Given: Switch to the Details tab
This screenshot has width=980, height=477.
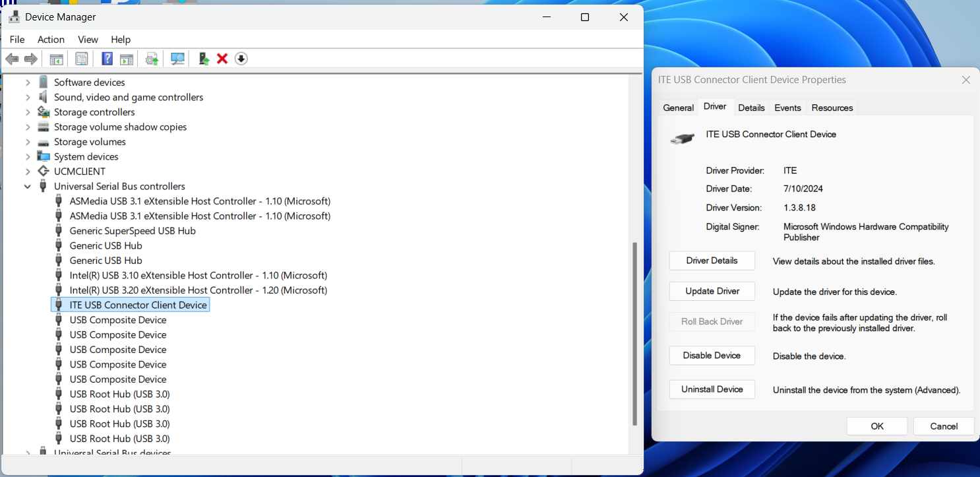Looking at the screenshot, I should 751,108.
